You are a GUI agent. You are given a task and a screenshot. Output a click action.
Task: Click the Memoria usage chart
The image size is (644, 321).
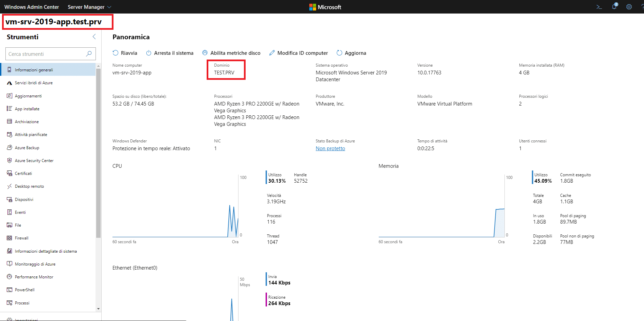pyautogui.click(x=441, y=206)
